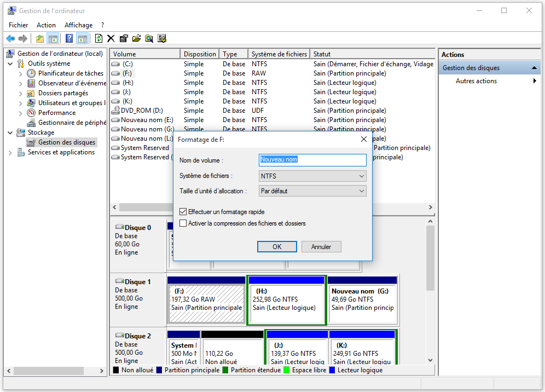Close the Formatage de F: dialog
Screen dimensions: 545x392
click(364, 139)
